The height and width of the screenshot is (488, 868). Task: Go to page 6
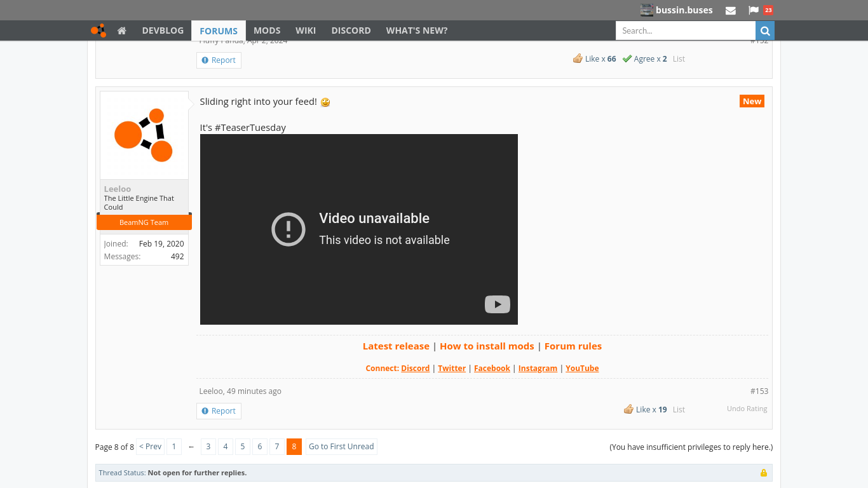(x=260, y=447)
